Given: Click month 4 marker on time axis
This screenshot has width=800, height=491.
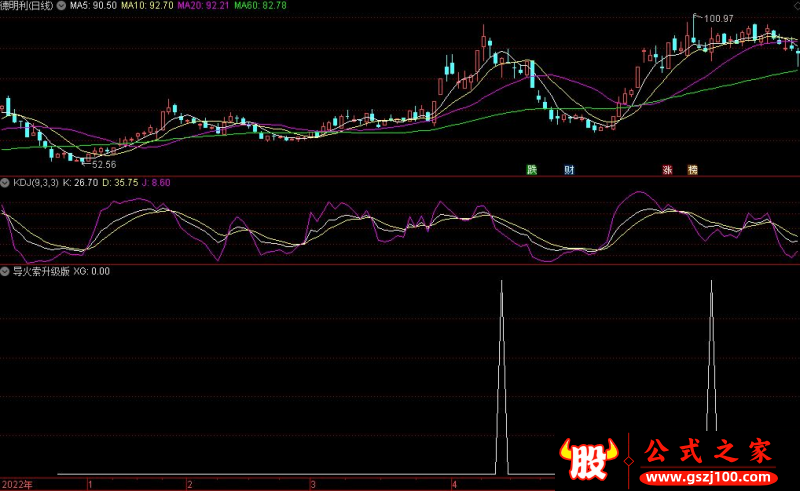Looking at the screenshot, I should pos(453,484).
